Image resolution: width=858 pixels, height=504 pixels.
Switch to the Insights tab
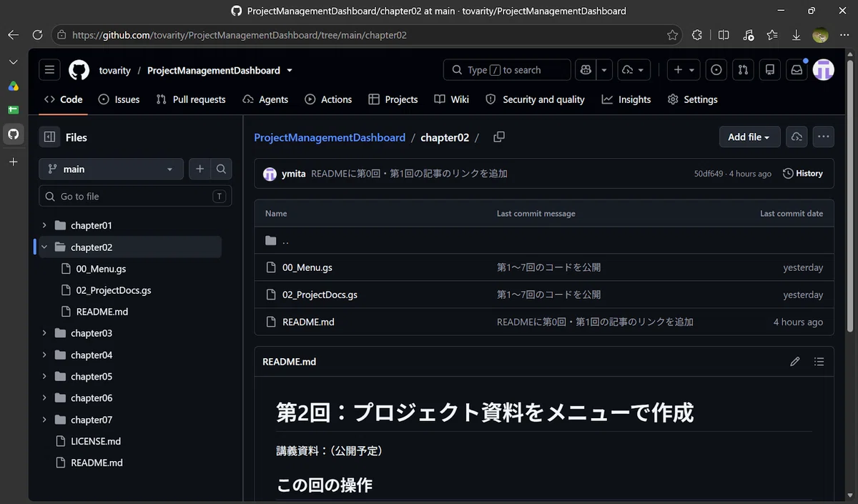point(626,99)
